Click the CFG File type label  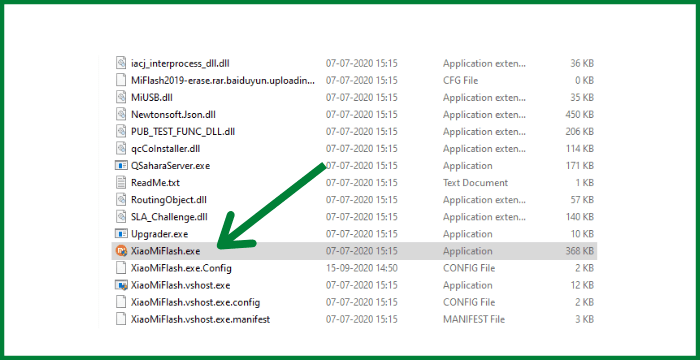460,80
